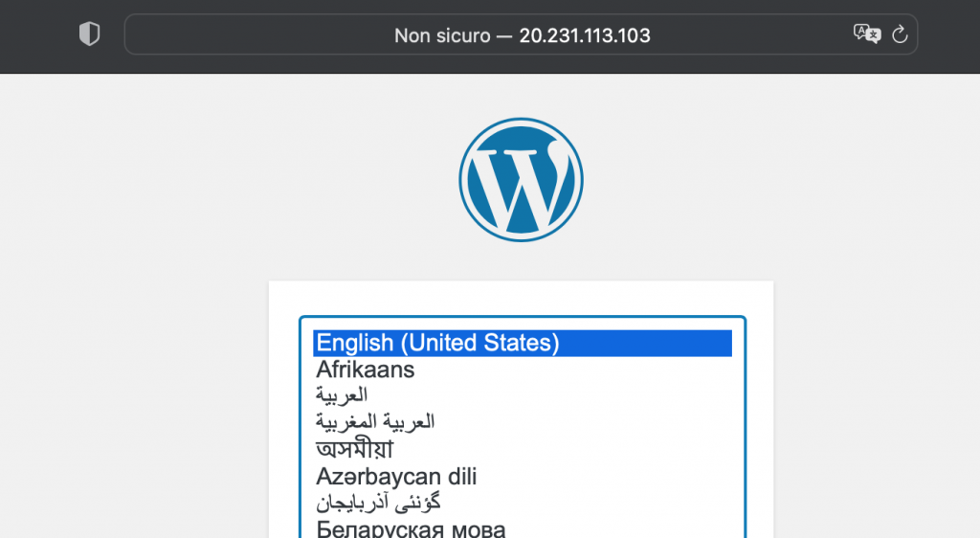Click the empty toolbar area beside the shield
980x538 pixels.
(37, 34)
